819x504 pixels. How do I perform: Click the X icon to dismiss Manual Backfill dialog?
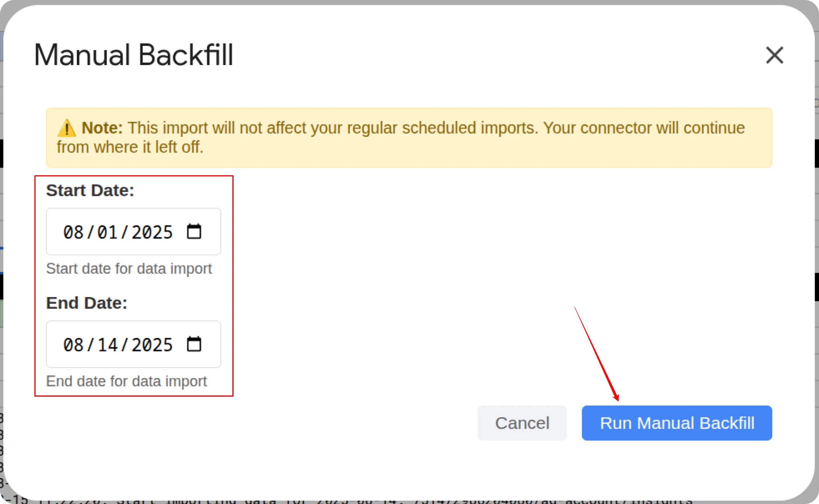[x=774, y=55]
